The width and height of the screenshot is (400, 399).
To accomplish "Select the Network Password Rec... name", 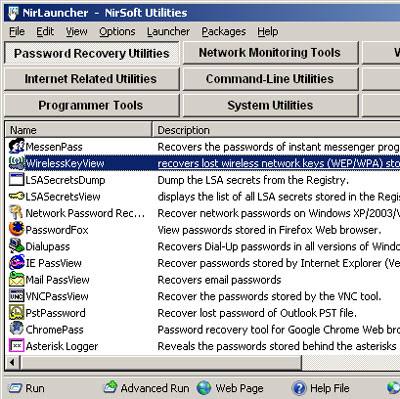I will 85,213.
